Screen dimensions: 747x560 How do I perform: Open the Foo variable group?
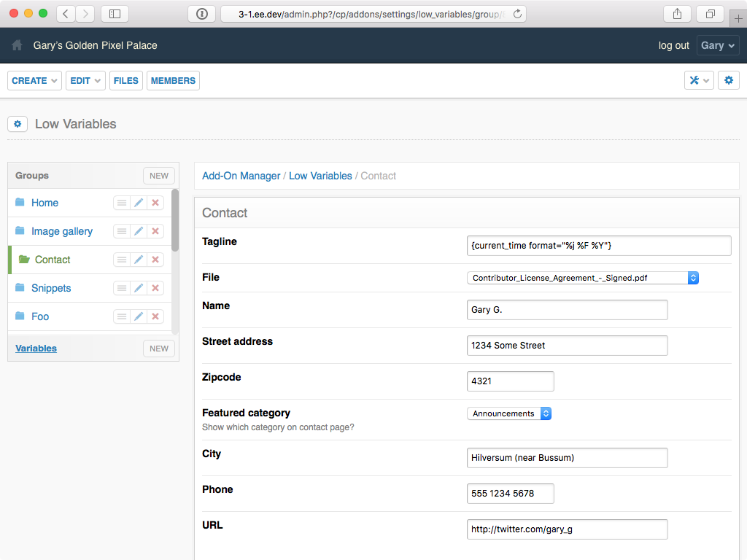click(x=40, y=316)
